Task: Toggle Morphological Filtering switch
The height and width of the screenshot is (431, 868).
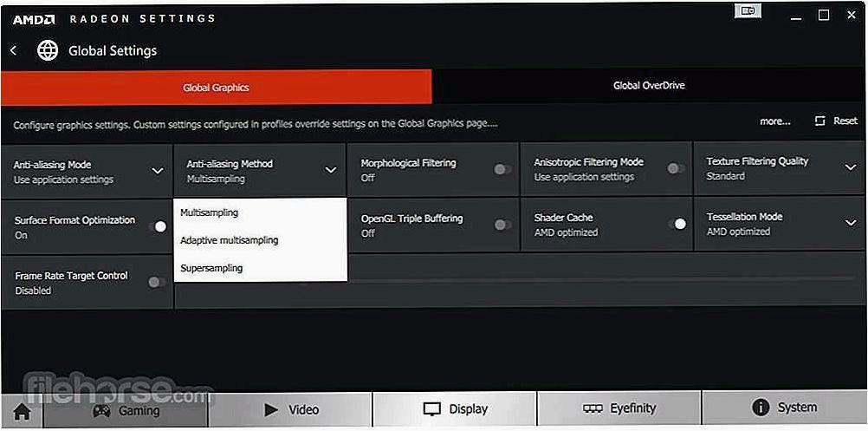Action: (503, 169)
